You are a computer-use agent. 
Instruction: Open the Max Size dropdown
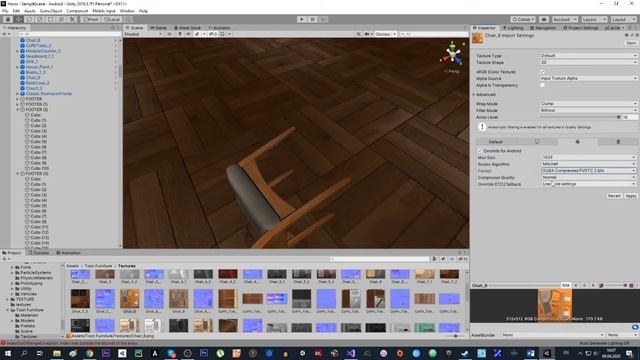[x=588, y=157]
